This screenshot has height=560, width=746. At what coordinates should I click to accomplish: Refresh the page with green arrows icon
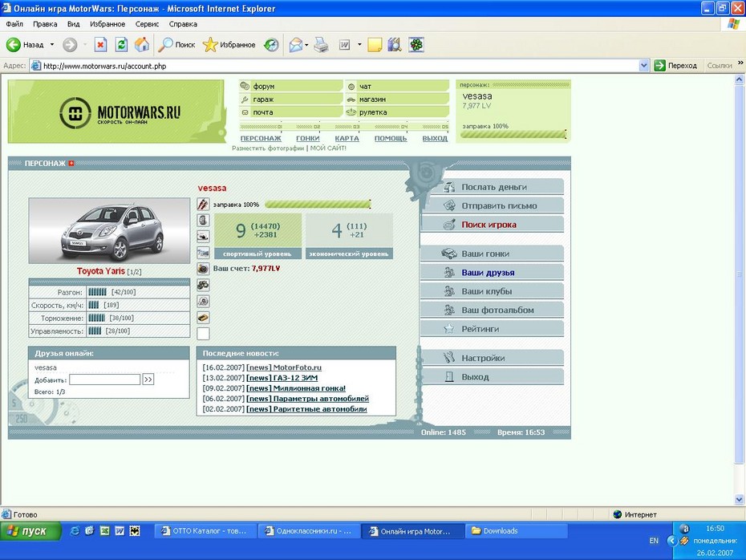[121, 45]
